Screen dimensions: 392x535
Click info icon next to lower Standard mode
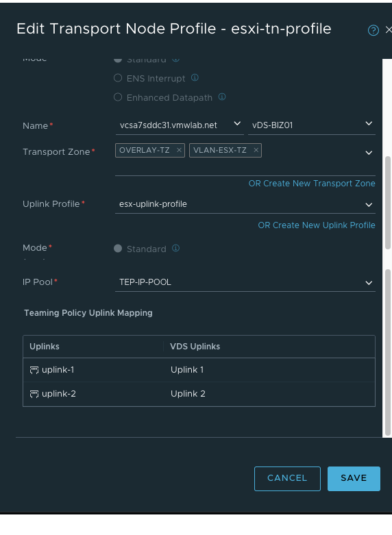[176, 248]
